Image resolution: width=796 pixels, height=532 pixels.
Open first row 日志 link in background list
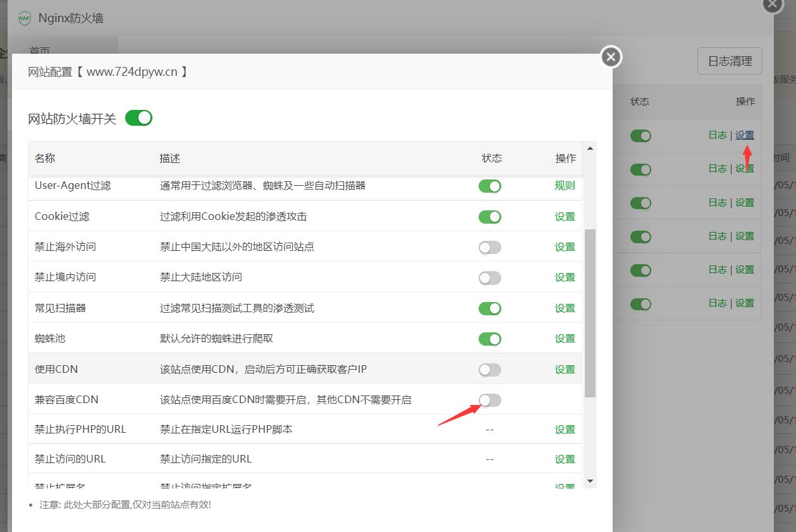(x=718, y=135)
